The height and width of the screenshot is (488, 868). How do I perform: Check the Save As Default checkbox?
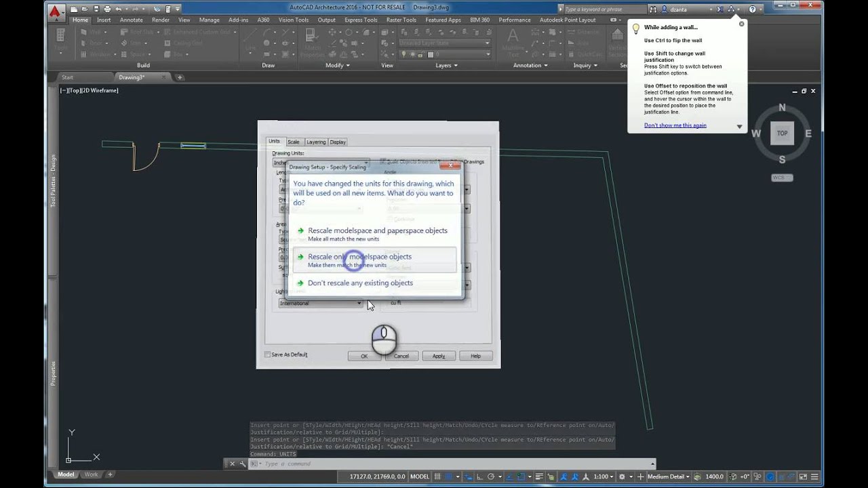[267, 354]
